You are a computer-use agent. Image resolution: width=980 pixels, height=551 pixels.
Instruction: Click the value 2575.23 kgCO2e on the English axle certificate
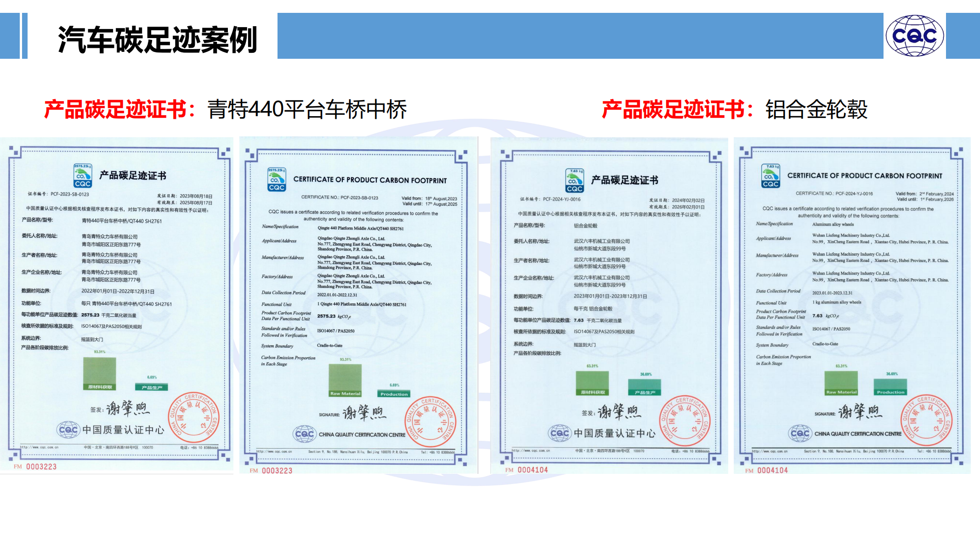click(x=334, y=316)
